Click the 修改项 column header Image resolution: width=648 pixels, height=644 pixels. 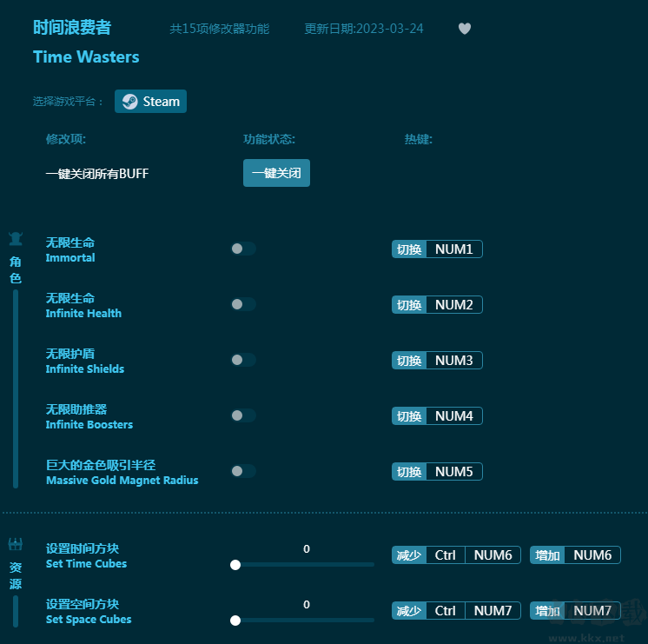66,139
